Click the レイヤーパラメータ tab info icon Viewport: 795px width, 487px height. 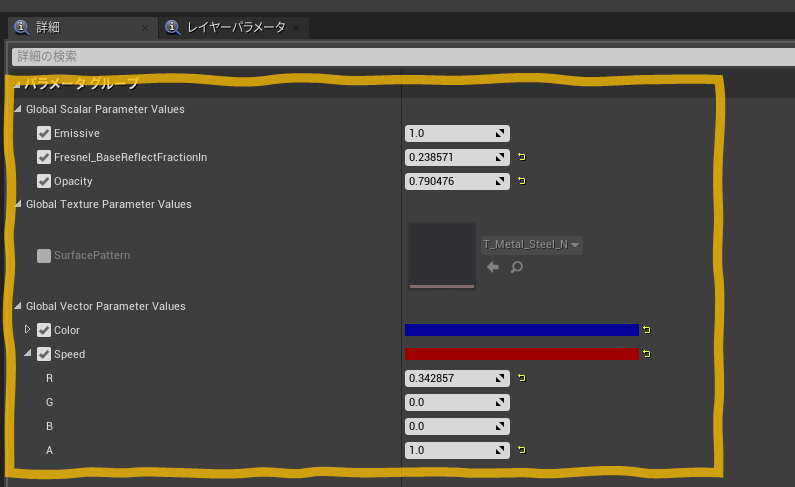pos(172,27)
